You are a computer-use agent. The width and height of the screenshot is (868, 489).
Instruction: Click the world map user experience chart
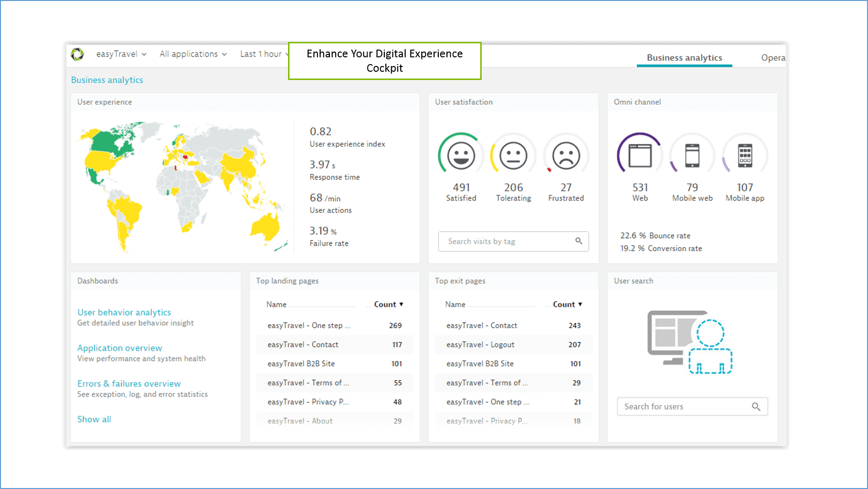point(183,186)
